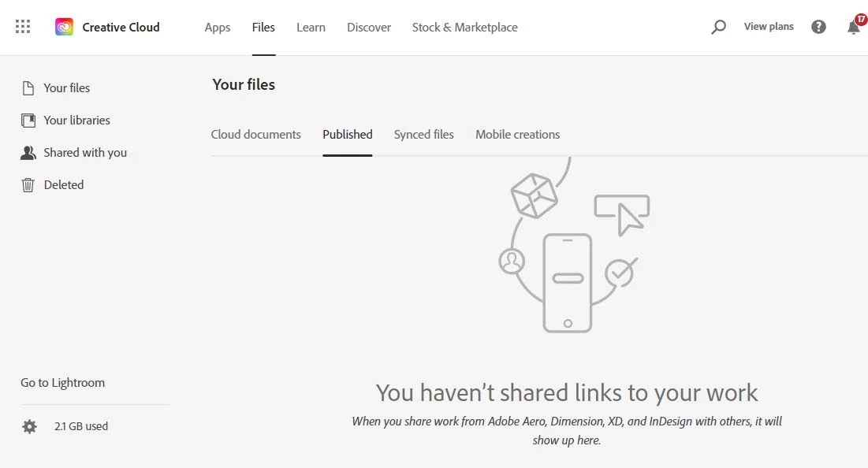Screen dimensions: 868x468
Task: Go to the Apps menu
Action: coord(217,27)
